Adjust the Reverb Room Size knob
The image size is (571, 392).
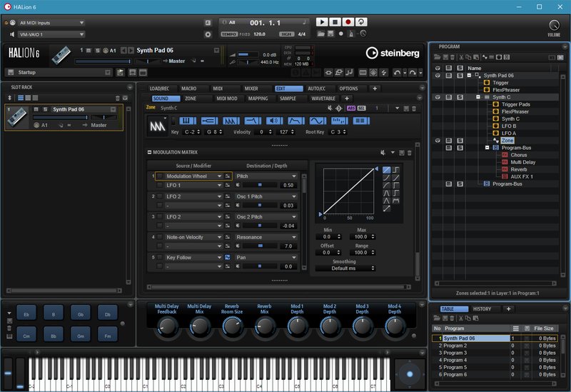pos(232,326)
